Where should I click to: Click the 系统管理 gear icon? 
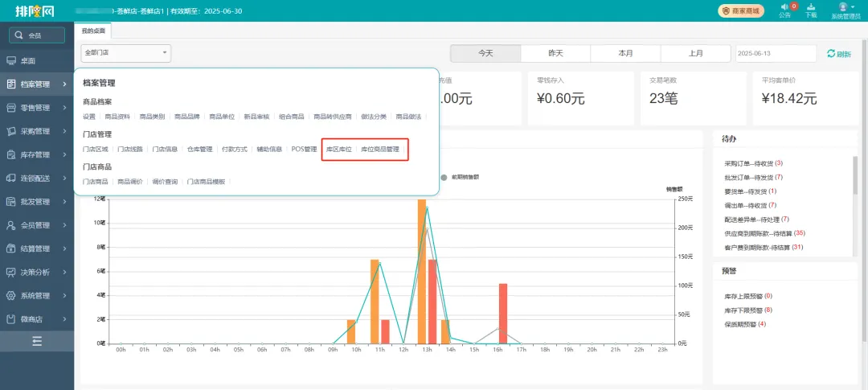pyautogui.click(x=11, y=295)
